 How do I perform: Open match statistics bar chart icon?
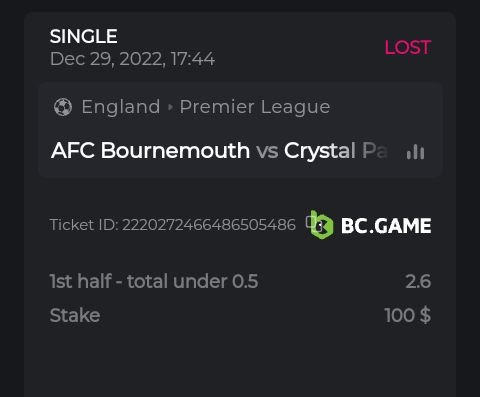[x=415, y=152]
